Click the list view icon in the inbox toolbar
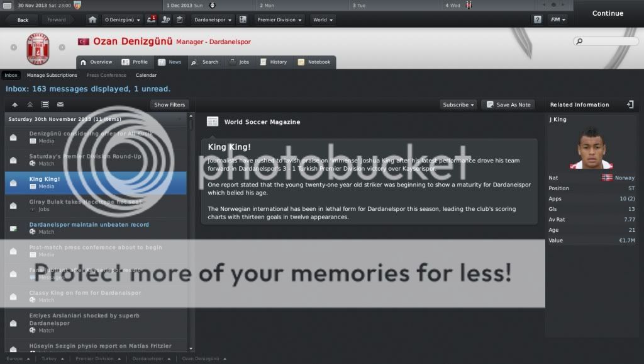Viewport: 644px width, 364px height. (x=45, y=105)
